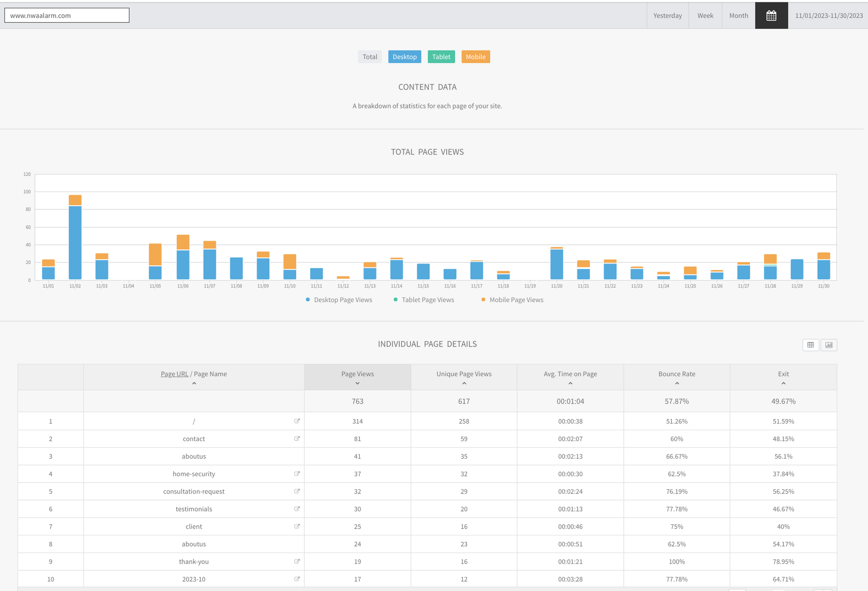Screen dimensions: 868x591
Task: Open external link for testimonials page
Action: pyautogui.click(x=297, y=509)
